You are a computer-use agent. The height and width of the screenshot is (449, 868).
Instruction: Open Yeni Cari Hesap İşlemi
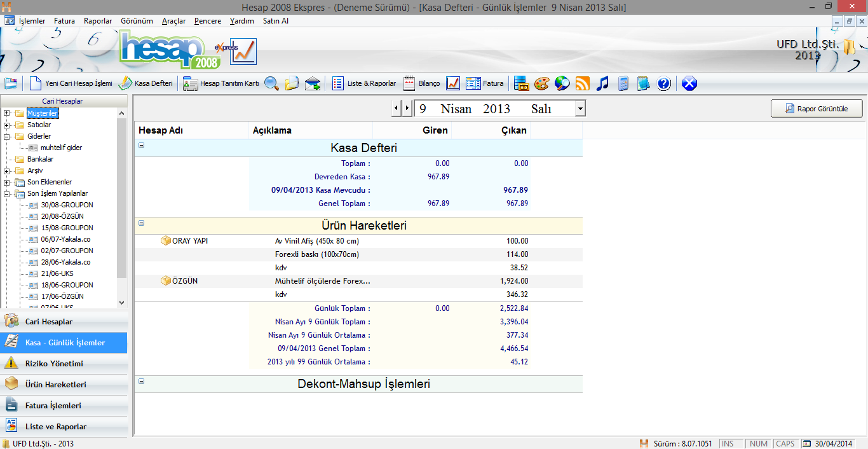pos(71,83)
